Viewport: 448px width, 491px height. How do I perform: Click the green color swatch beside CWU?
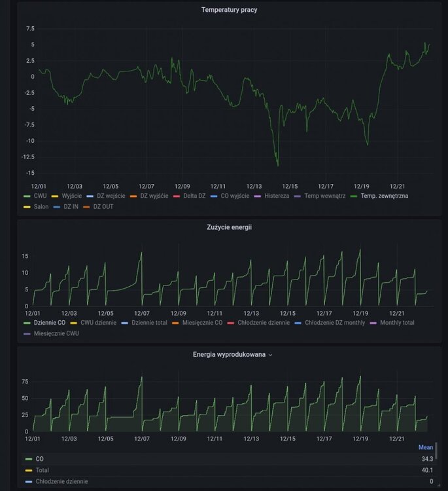[x=27, y=196]
